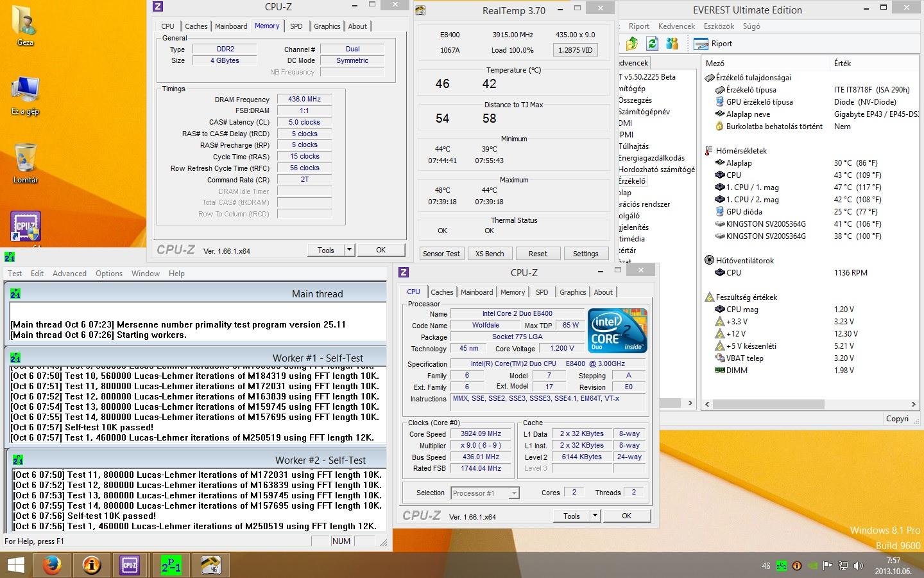Viewport: 924px width, 578px height.
Task: Open Firefox from the taskbar
Action: tap(52, 565)
